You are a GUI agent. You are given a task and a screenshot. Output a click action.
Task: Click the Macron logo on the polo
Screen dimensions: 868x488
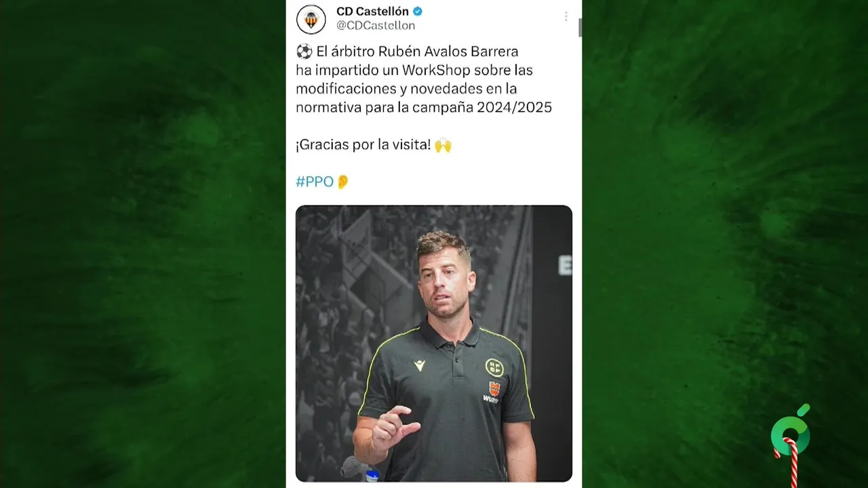pos(420,365)
